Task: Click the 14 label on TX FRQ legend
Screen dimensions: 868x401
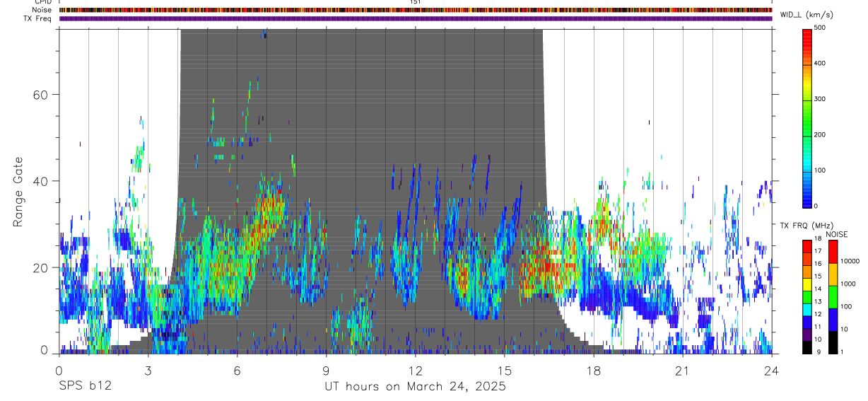Action: (x=817, y=289)
